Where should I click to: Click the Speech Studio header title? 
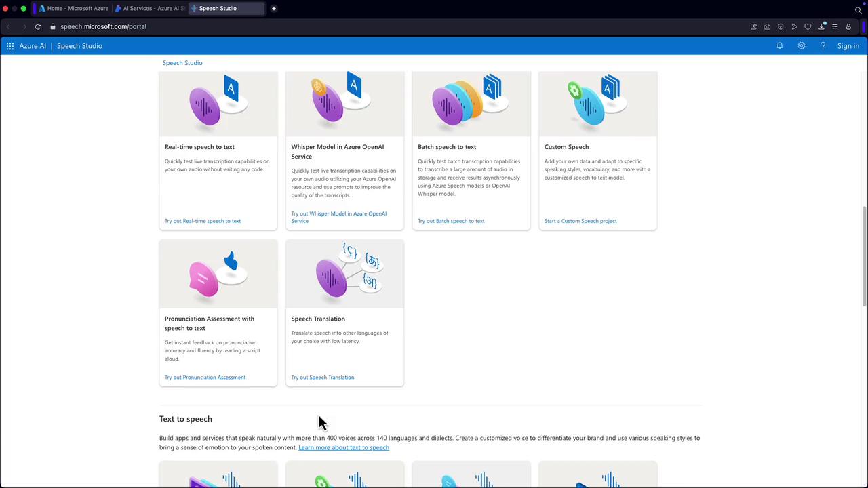(x=79, y=46)
